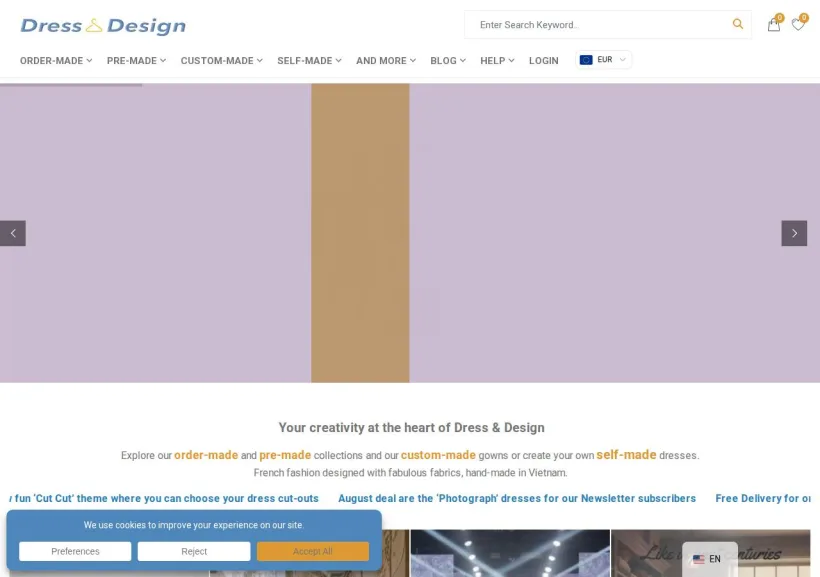Open the shopping bag cart icon
The height and width of the screenshot is (577, 820).
pos(774,25)
